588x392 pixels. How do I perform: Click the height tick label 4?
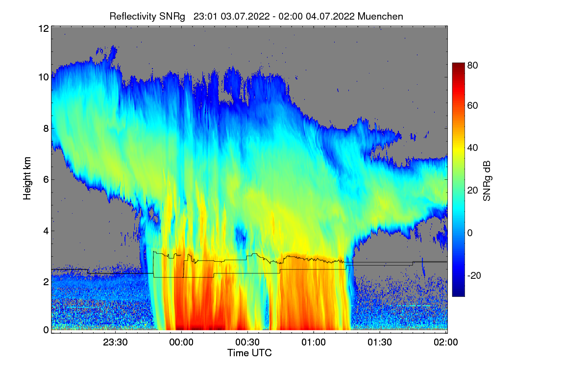(46, 230)
